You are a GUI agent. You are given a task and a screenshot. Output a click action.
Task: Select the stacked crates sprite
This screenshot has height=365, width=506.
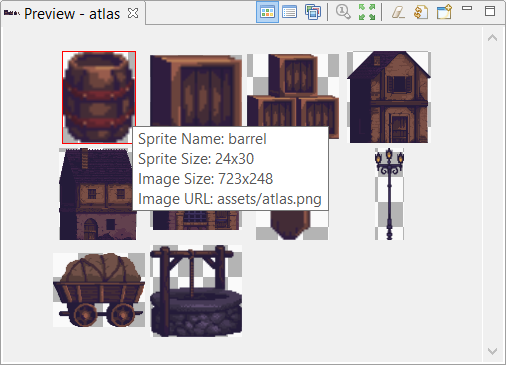293,91
